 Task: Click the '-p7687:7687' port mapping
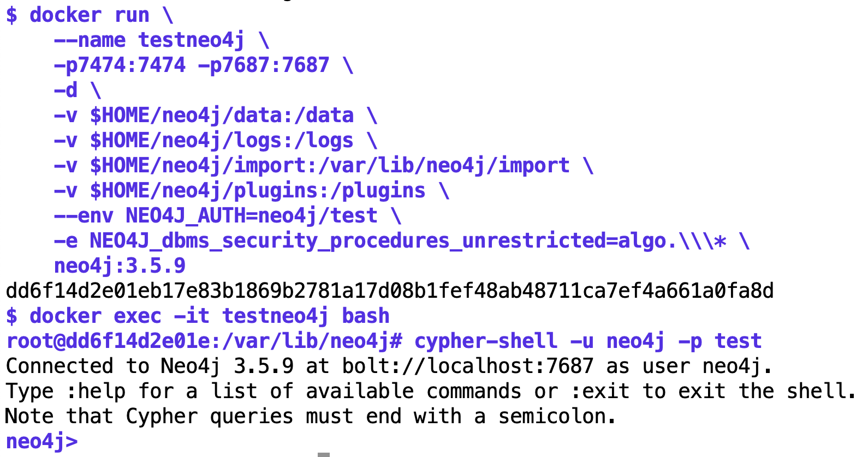[x=264, y=65]
